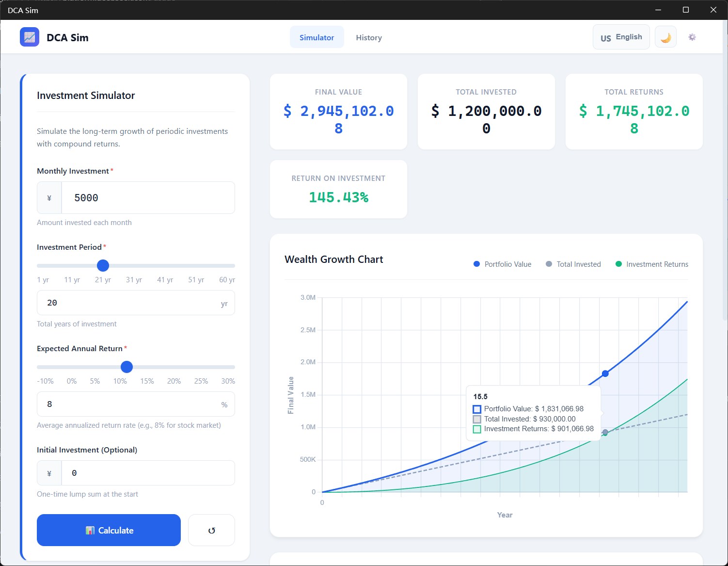Click the Expected Annual Return slider handle
This screenshot has width=728, height=566.
pyautogui.click(x=127, y=367)
